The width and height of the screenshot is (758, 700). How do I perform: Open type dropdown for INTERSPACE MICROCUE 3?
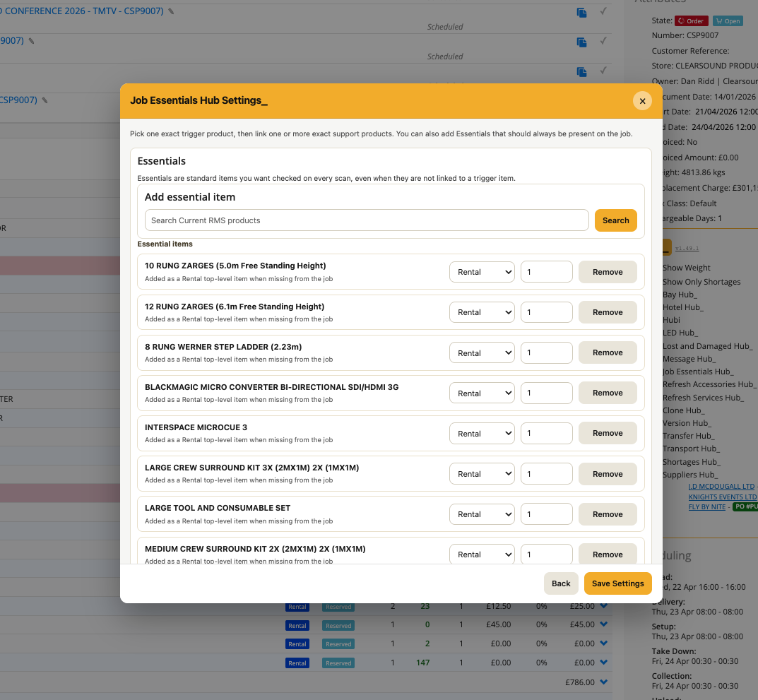pos(482,434)
